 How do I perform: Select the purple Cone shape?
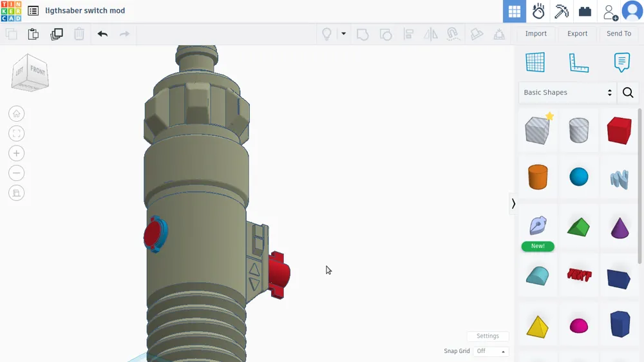[x=620, y=227]
